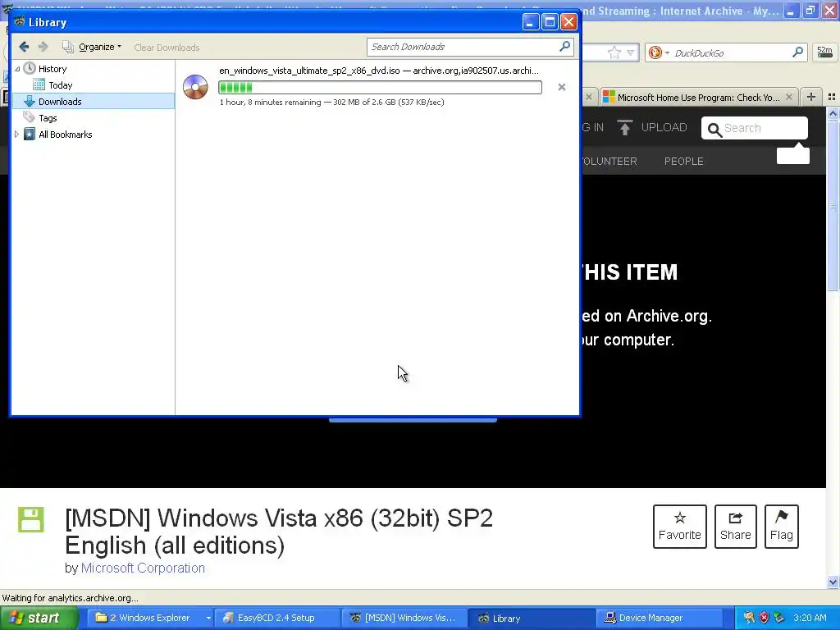Image resolution: width=840 pixels, height=630 pixels.
Task: Click the browser vertical scrollbar up arrow
Action: pos(833,113)
